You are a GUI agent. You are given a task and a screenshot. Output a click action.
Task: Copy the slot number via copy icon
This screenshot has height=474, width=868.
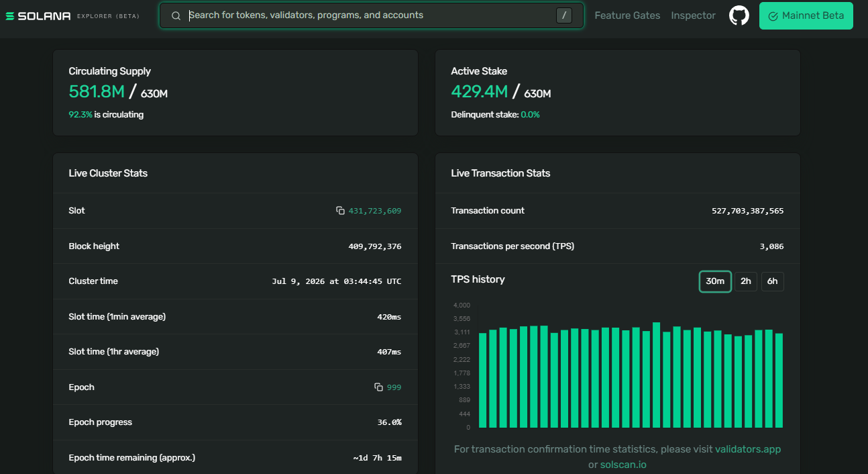click(340, 211)
